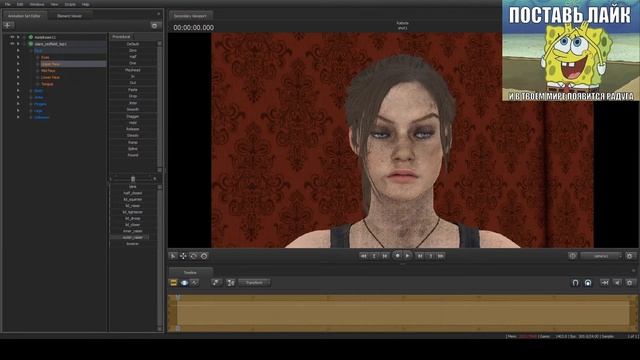640x360 pixels.
Task: Toggle work camera icon beside camera selector
Action: click(x=572, y=256)
